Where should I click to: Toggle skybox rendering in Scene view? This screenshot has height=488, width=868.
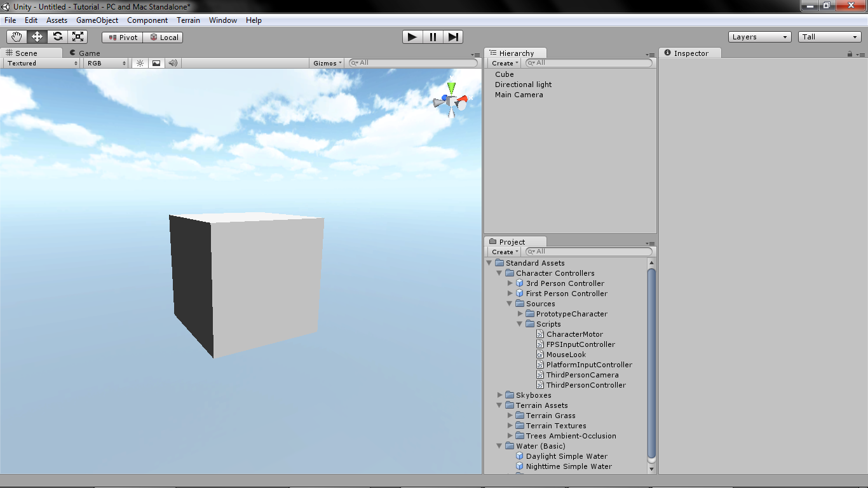pos(156,63)
